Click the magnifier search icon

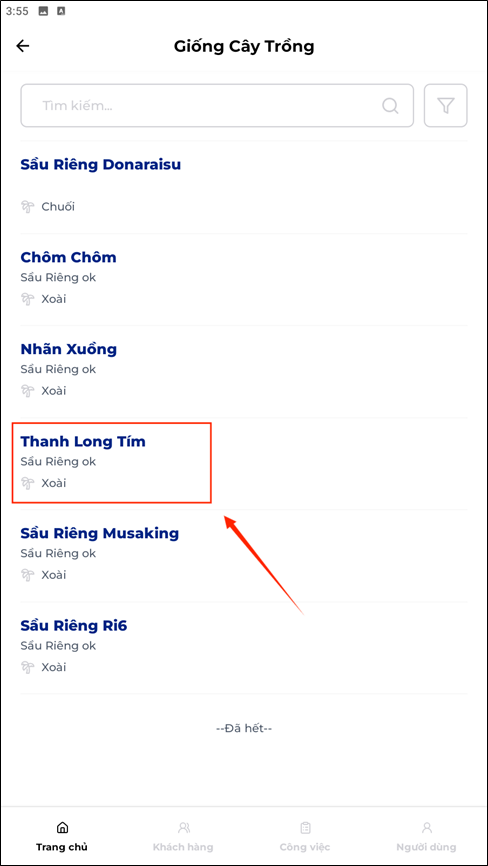click(390, 105)
